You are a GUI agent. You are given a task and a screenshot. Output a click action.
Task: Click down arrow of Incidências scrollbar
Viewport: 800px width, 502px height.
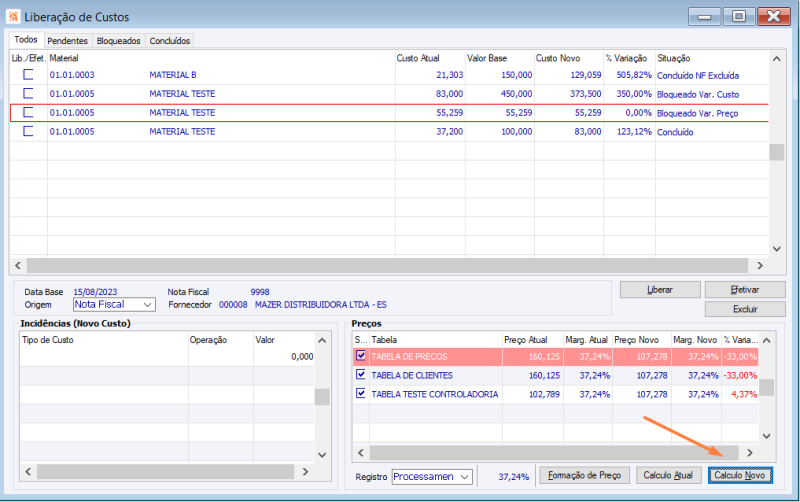322,455
